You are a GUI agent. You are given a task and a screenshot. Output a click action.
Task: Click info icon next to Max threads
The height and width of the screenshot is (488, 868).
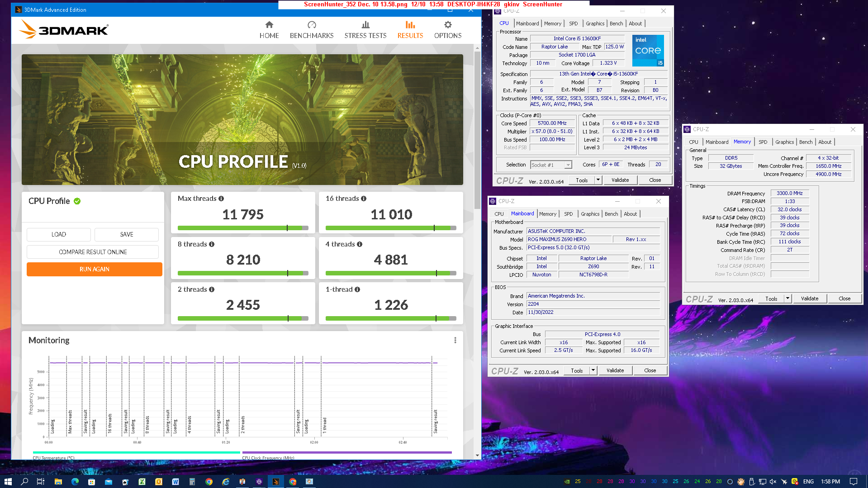(x=221, y=199)
